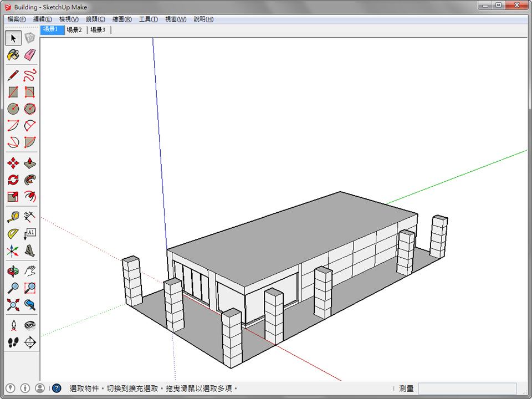Select the 3D Text tool
Image resolution: width=532 pixels, height=399 pixels.
coord(30,250)
